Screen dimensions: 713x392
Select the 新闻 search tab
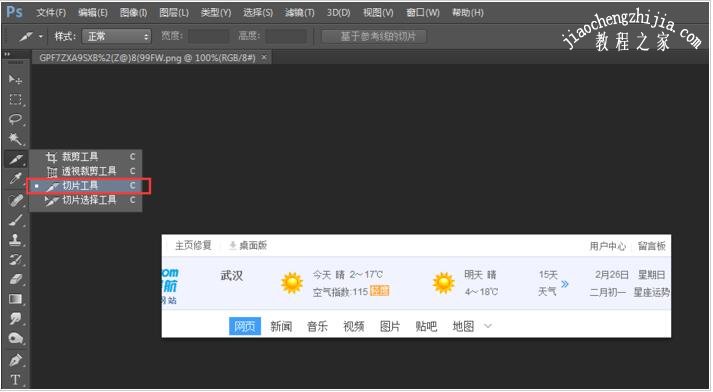(281, 327)
